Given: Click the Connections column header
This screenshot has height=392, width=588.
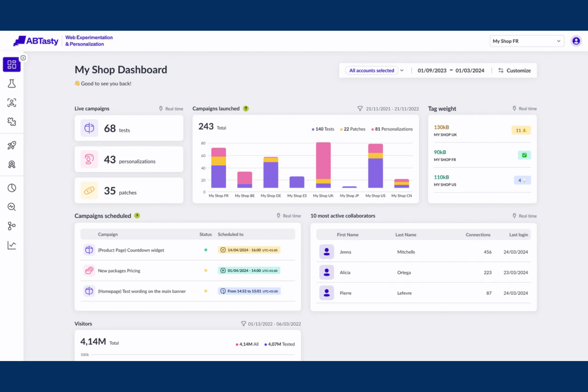Looking at the screenshot, I should (478, 235).
